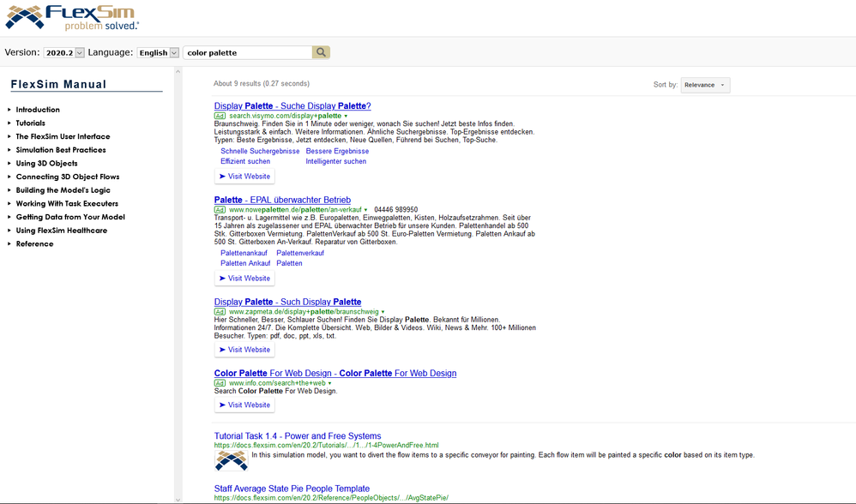Screen dimensions: 856x504
Task: Click the magnifier search button
Action: pyautogui.click(x=321, y=52)
